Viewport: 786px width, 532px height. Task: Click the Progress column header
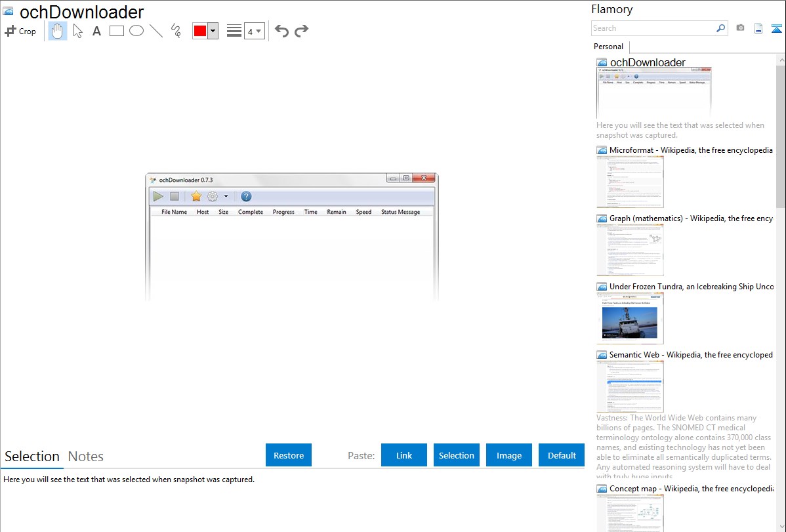click(283, 212)
